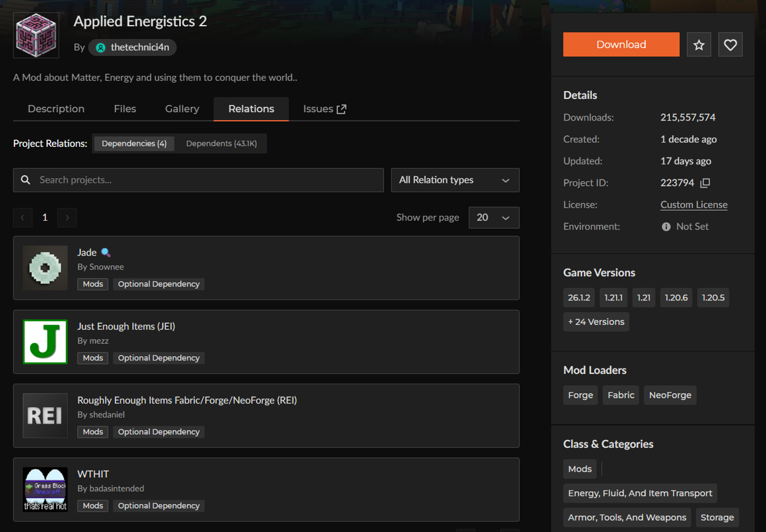Screen dimensions: 766x532
Task: Open the Files tab
Action: (x=125, y=109)
